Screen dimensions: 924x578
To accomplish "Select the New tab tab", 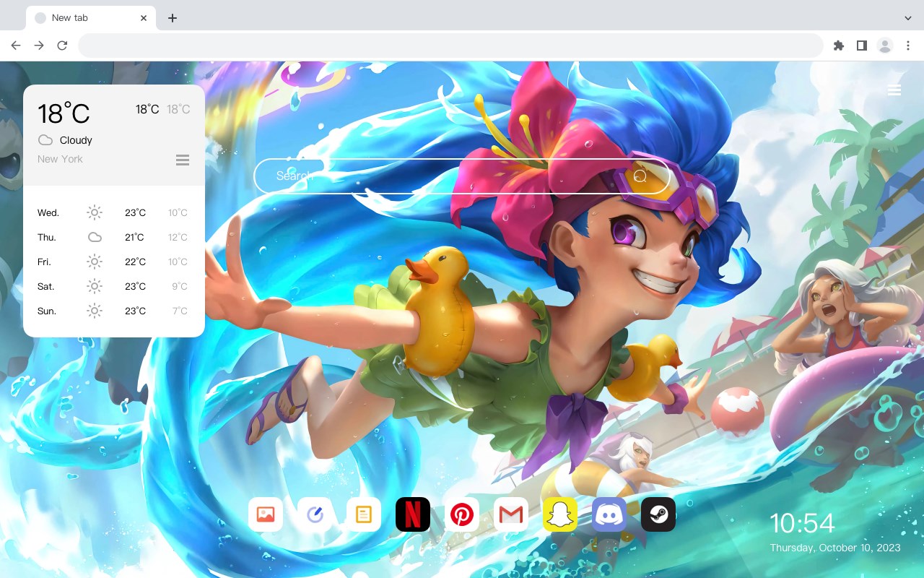I will (x=91, y=18).
